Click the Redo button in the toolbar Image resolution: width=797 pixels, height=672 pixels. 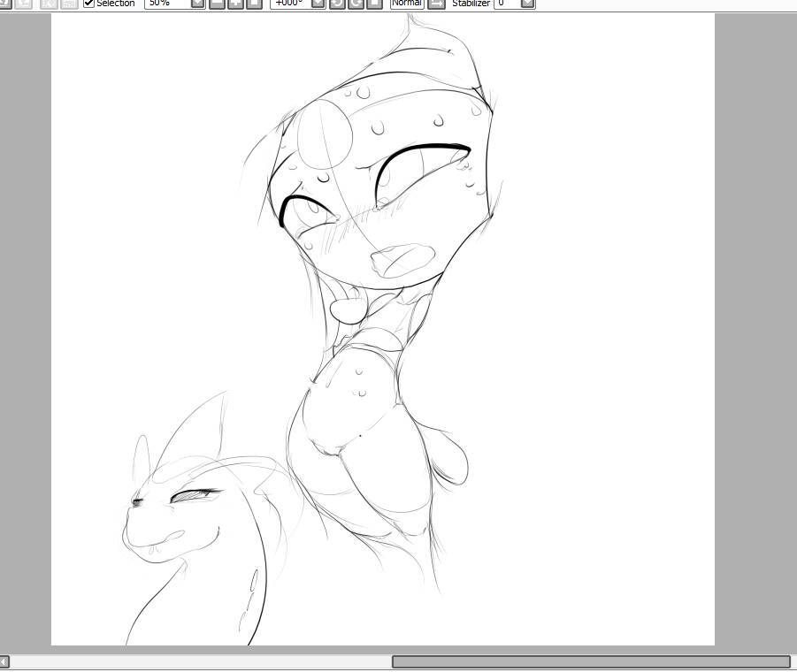click(x=24, y=4)
